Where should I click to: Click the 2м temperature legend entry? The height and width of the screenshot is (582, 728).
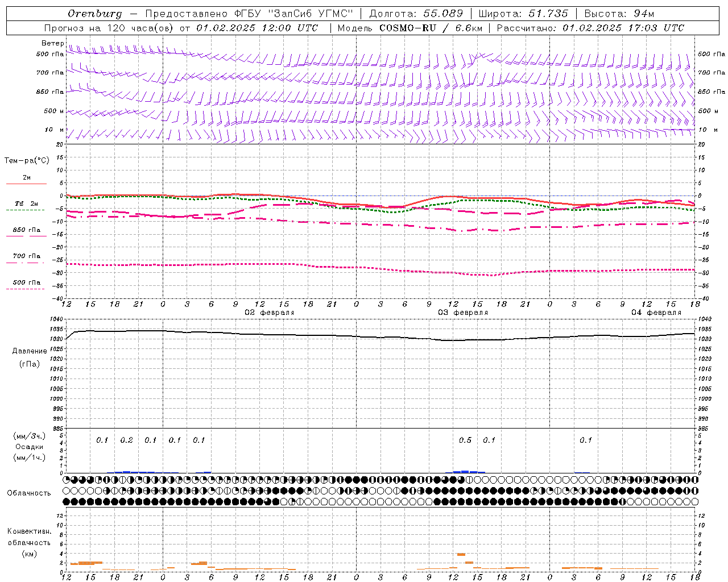pyautogui.click(x=27, y=178)
